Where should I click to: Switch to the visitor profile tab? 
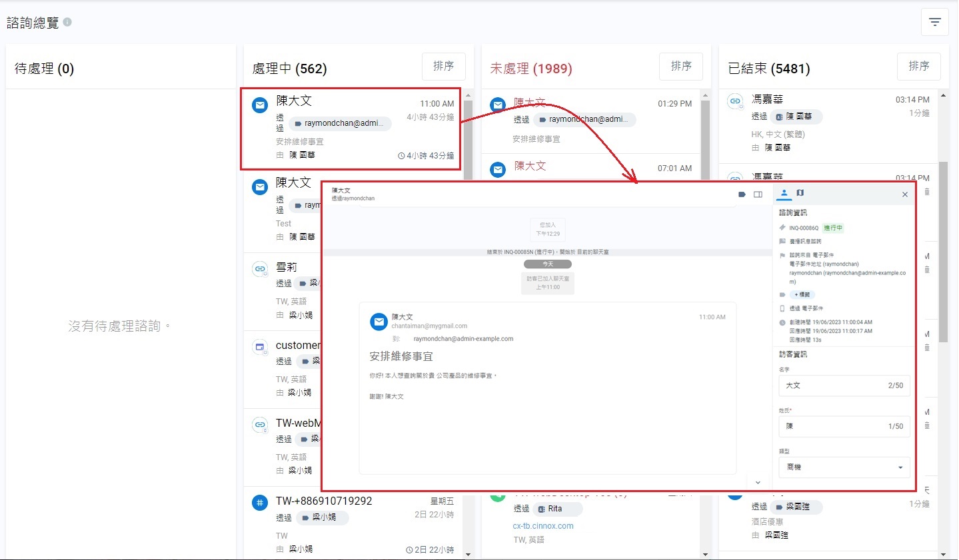(x=784, y=194)
